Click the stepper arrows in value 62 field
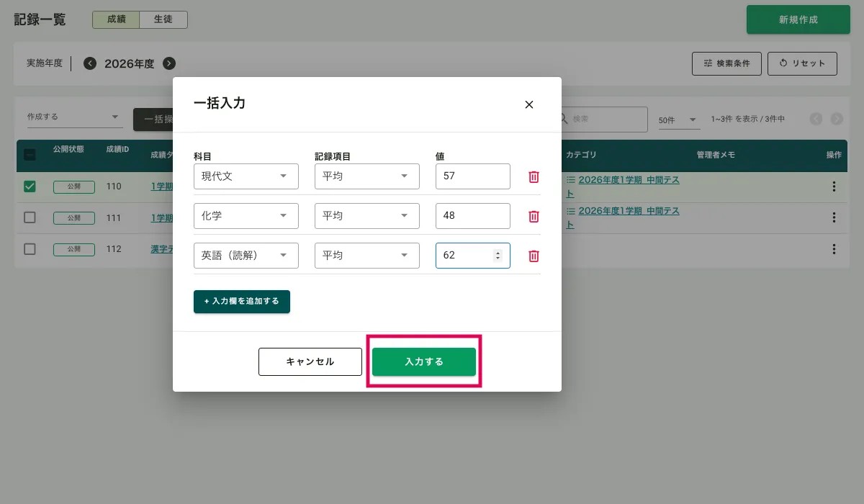 (x=498, y=256)
